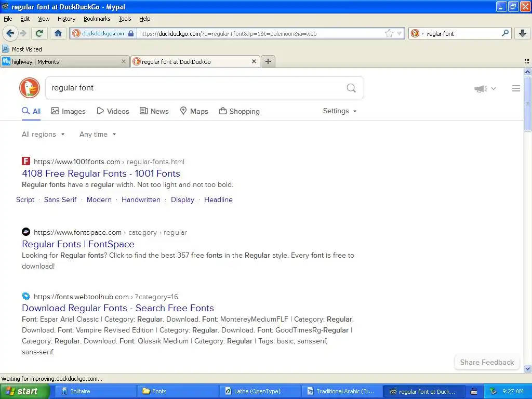The height and width of the screenshot is (399, 532).
Task: Switch to Solitaire in the taskbar
Action: [96, 391]
